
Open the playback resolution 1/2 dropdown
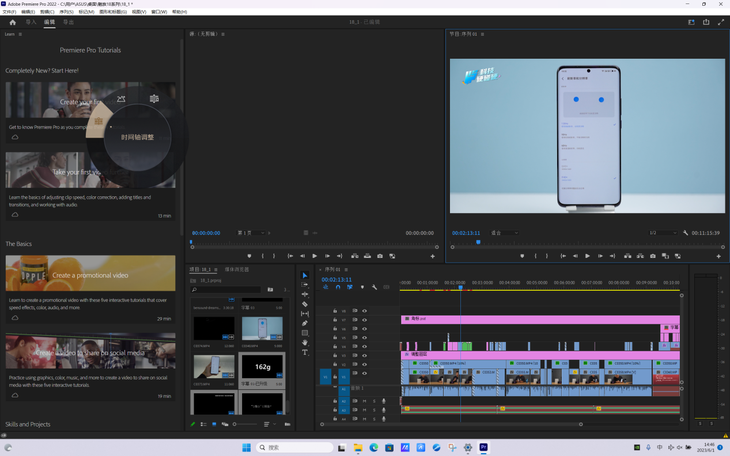tap(662, 233)
